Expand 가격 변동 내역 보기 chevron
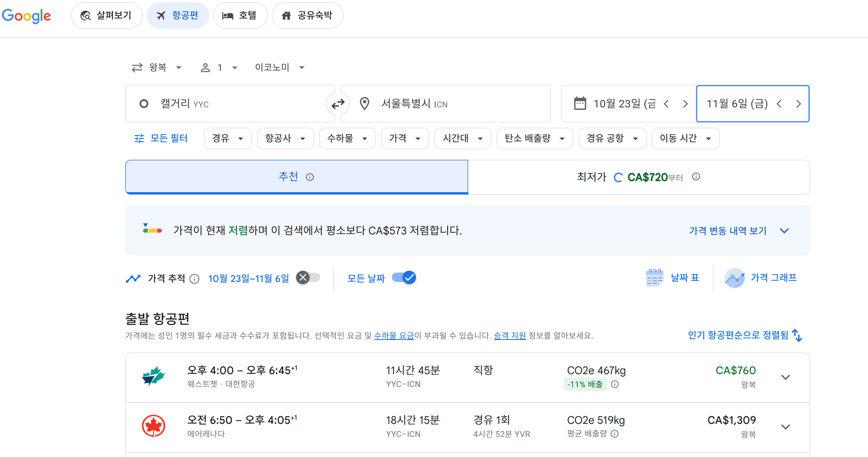 [x=785, y=231]
